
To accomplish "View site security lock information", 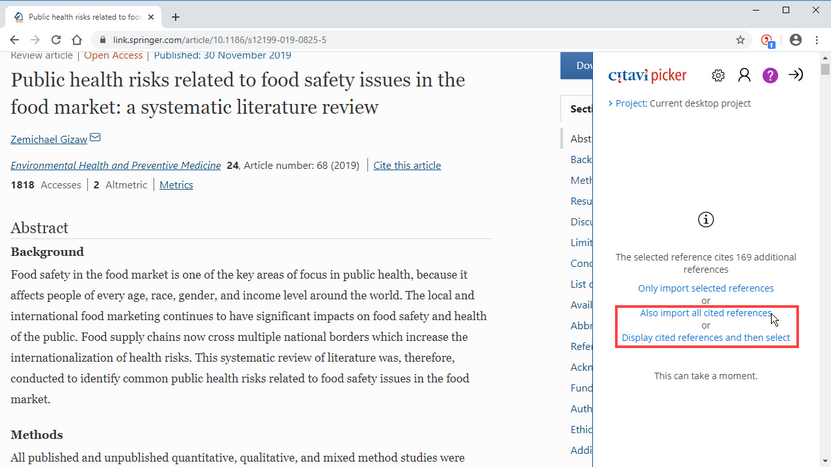I will (103, 40).
